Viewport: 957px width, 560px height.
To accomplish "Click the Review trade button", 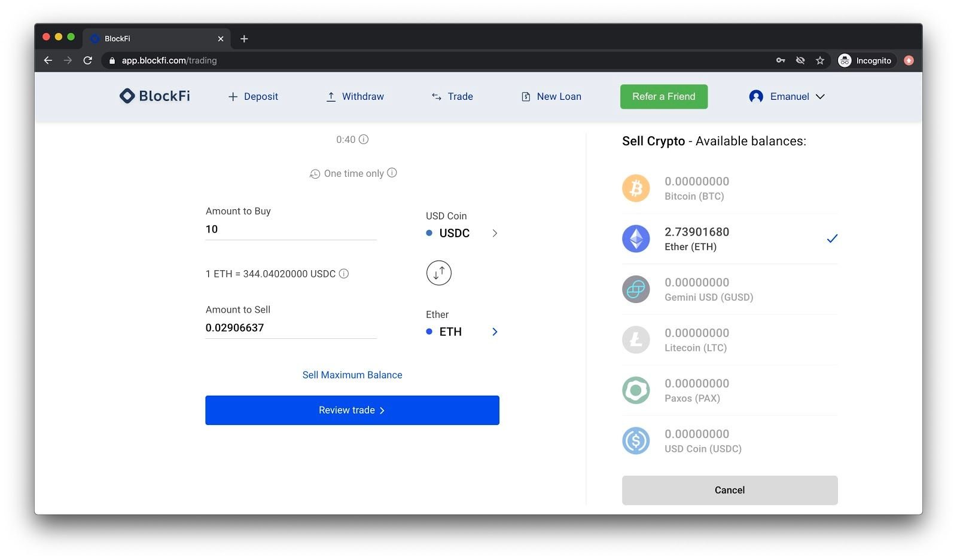I will click(352, 410).
